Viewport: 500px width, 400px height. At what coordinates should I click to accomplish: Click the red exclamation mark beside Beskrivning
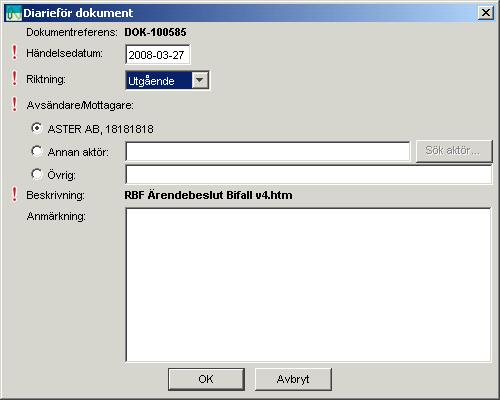pos(14,194)
